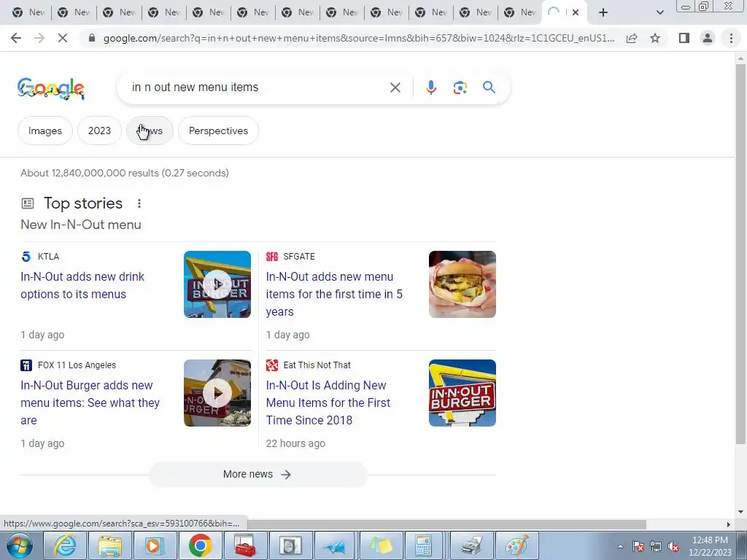Start voice search with microphone icon

tap(430, 87)
